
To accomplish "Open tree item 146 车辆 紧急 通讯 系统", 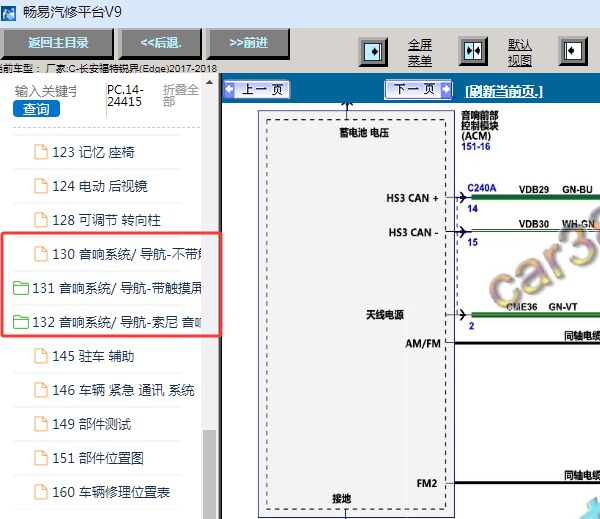I will (123, 390).
